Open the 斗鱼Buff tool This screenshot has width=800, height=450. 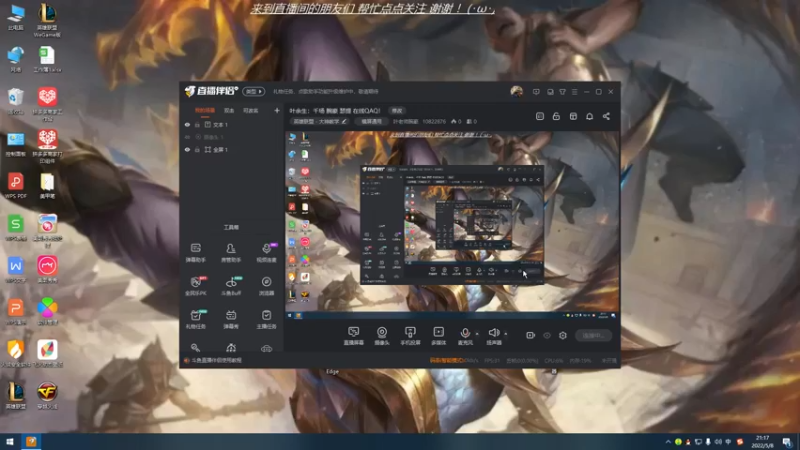[231, 286]
